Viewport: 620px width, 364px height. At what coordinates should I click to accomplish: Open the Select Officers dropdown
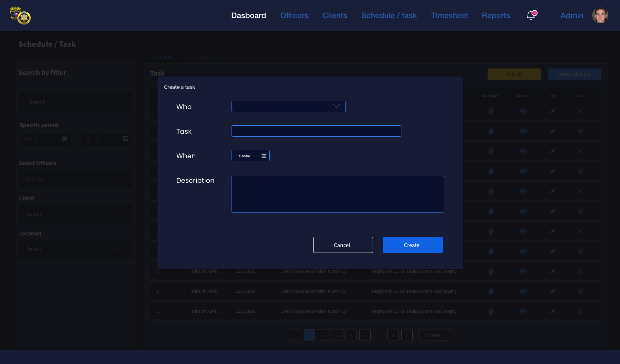tap(76, 179)
